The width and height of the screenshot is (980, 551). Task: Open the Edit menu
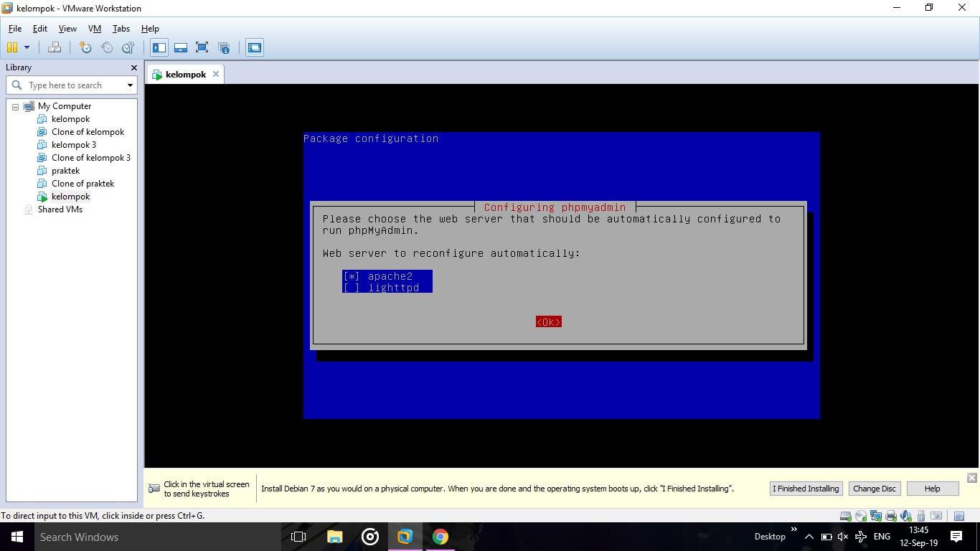tap(39, 29)
